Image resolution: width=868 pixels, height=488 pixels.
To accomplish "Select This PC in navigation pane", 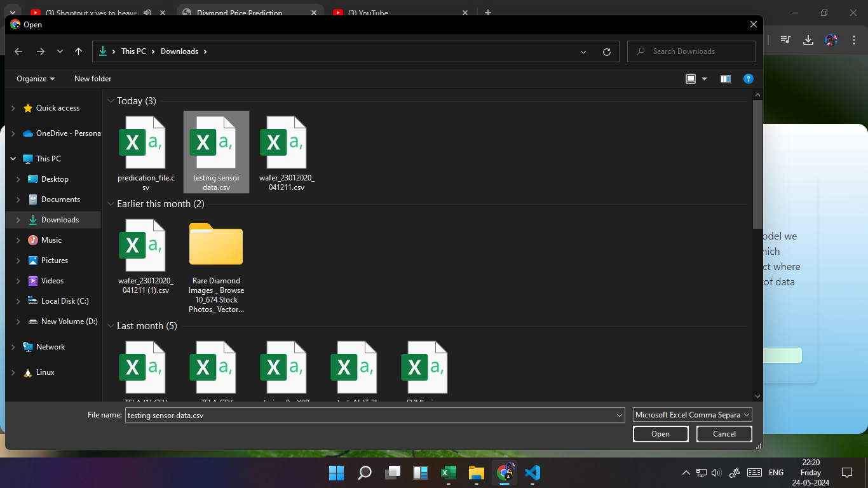I will point(48,159).
